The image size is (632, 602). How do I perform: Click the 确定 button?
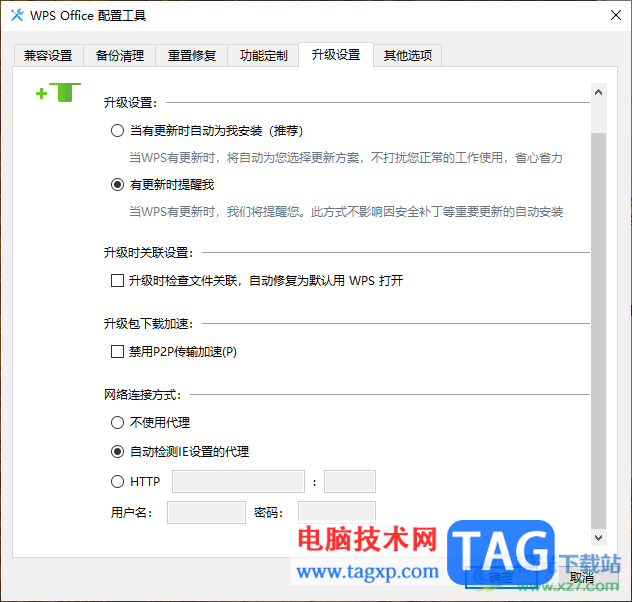point(501,577)
